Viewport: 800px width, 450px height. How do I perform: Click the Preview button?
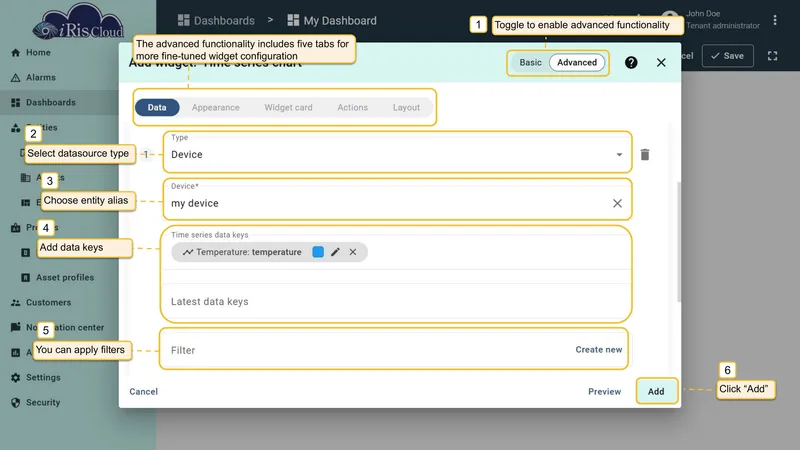605,392
